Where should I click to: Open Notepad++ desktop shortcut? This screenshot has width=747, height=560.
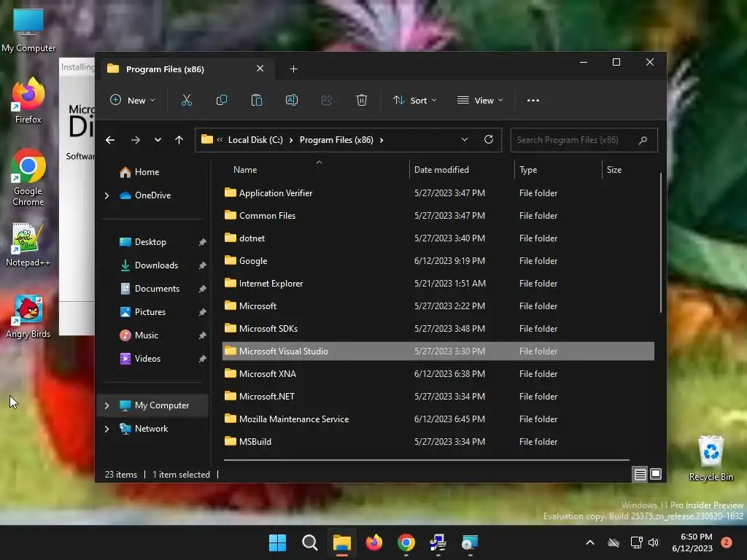click(x=28, y=244)
